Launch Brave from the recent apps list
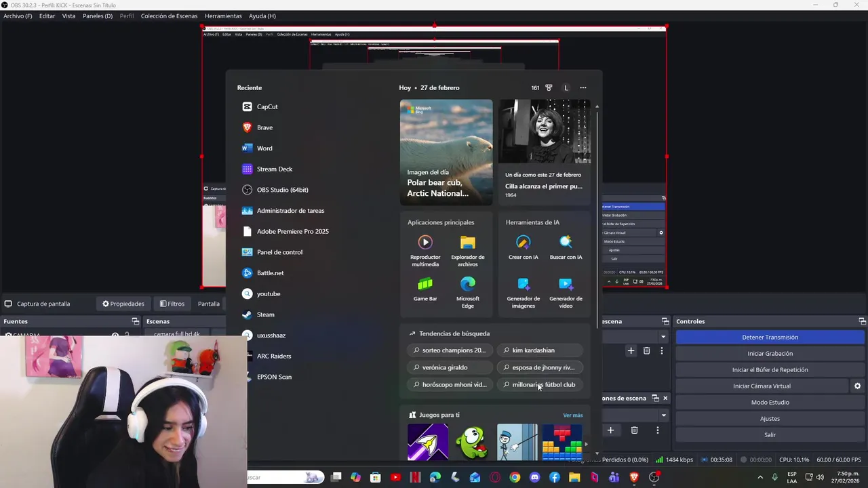The image size is (868, 488). 258,127
